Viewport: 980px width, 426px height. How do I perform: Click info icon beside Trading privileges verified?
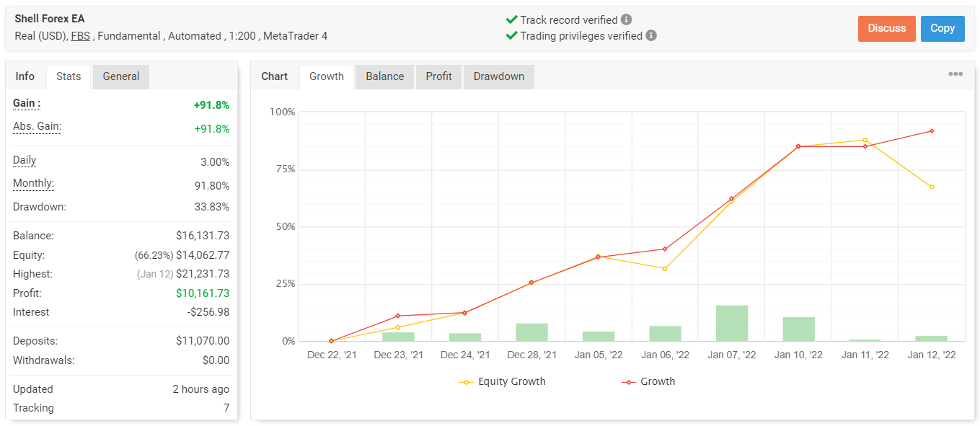[x=651, y=35]
